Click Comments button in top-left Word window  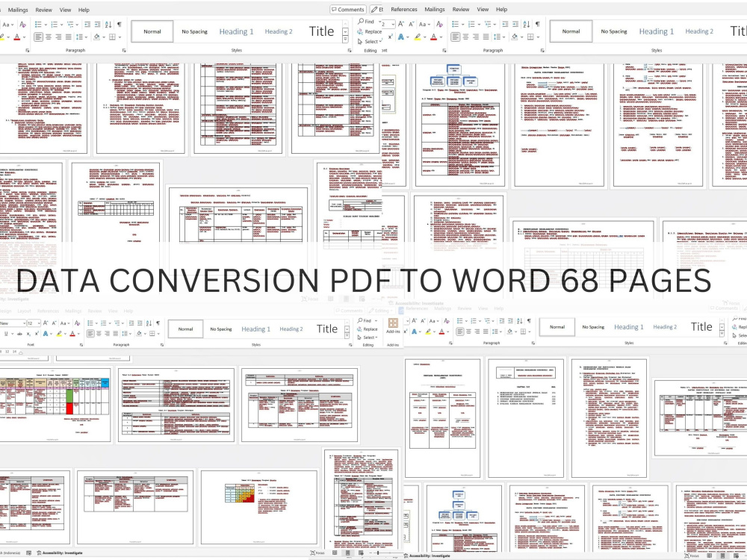[x=348, y=10]
